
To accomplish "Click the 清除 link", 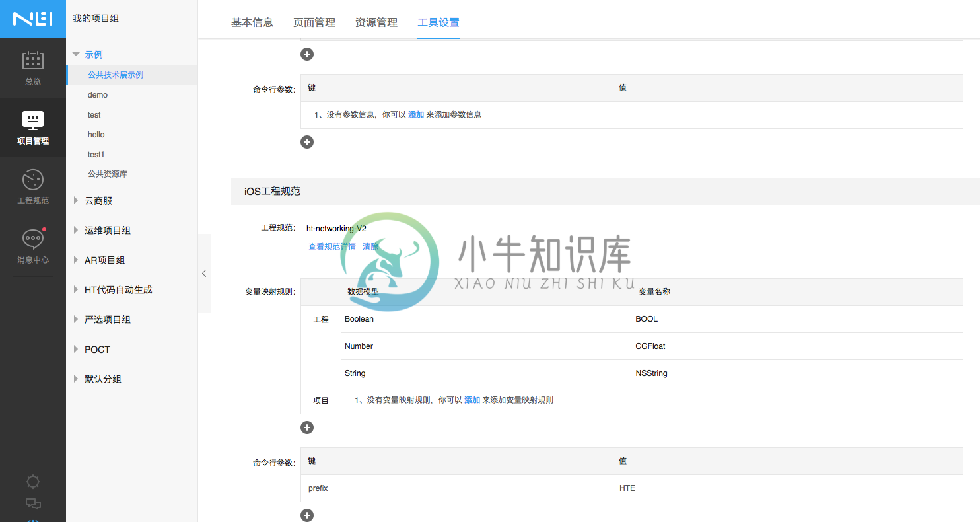I will (x=370, y=247).
